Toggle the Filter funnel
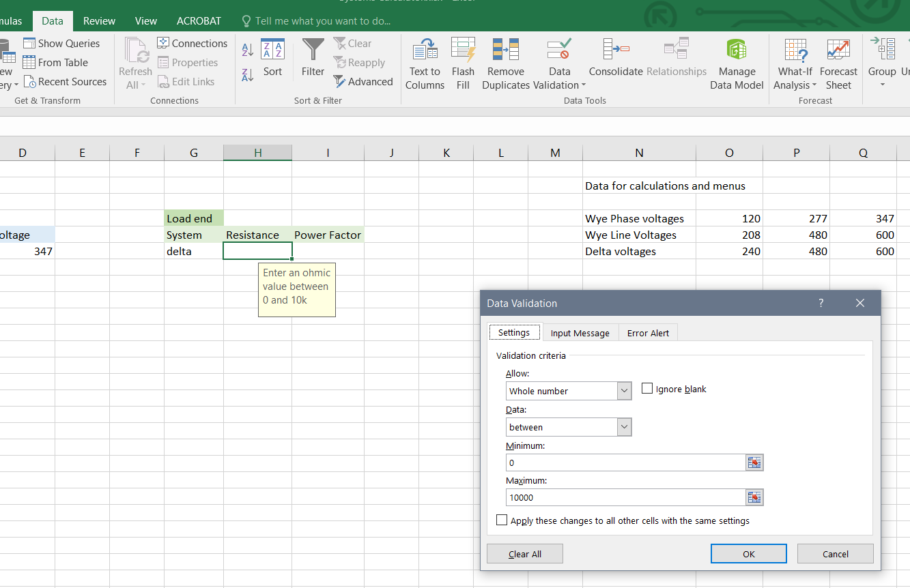Image resolution: width=910 pixels, height=588 pixels. (313, 58)
